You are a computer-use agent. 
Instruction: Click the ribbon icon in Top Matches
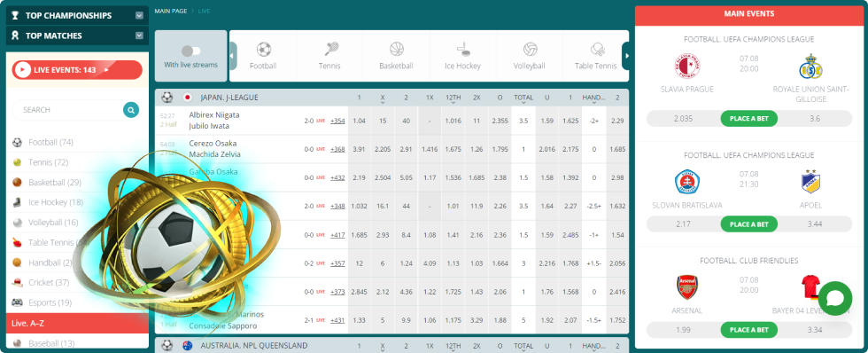(x=15, y=35)
